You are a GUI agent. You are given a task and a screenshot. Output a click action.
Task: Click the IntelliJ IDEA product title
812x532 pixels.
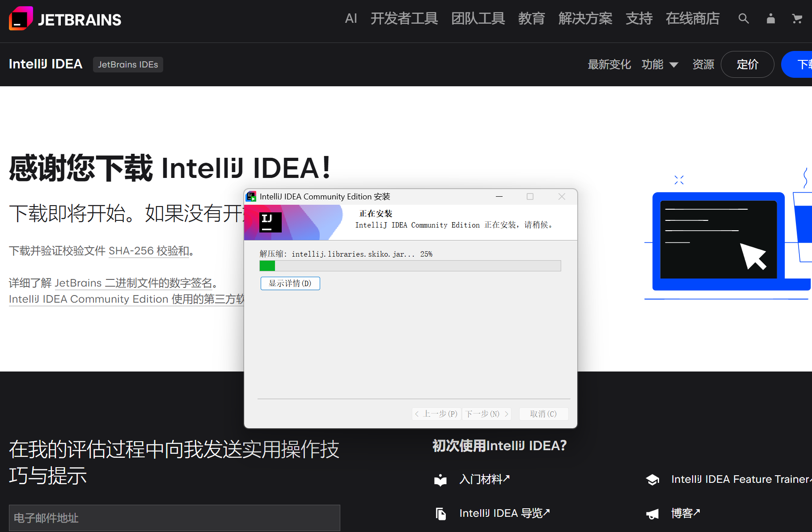[x=46, y=64]
